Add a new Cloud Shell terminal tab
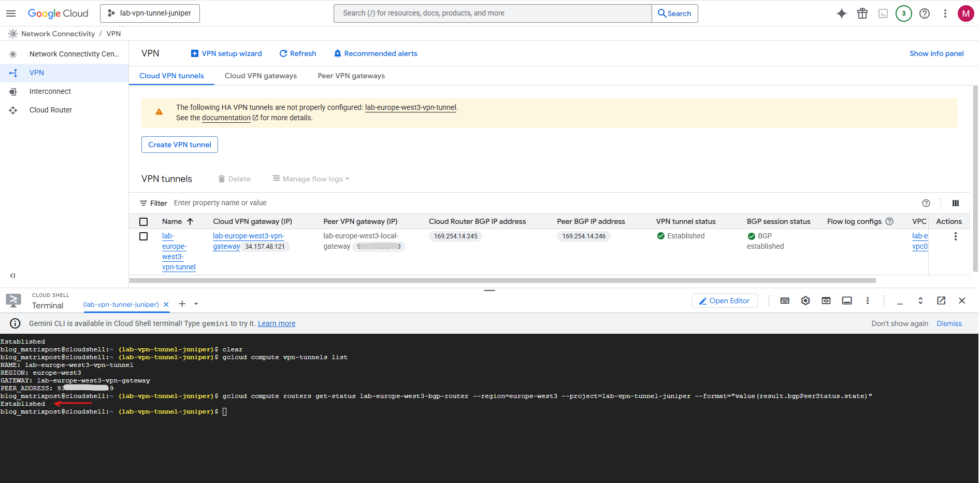Screen dimensions: 980x483 point(182,304)
